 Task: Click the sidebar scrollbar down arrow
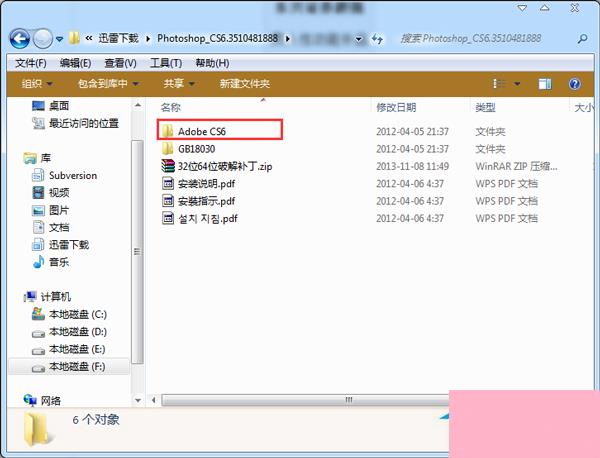[138, 401]
